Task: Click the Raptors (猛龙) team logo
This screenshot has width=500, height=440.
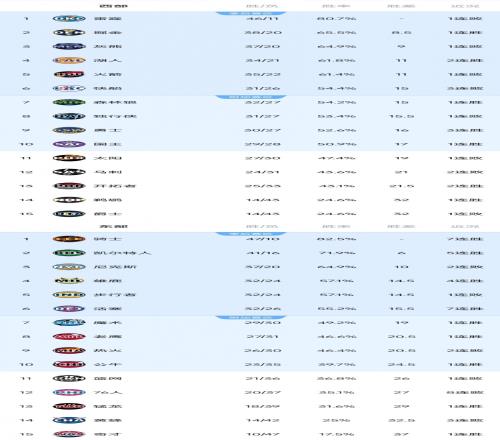Action: pos(69,406)
